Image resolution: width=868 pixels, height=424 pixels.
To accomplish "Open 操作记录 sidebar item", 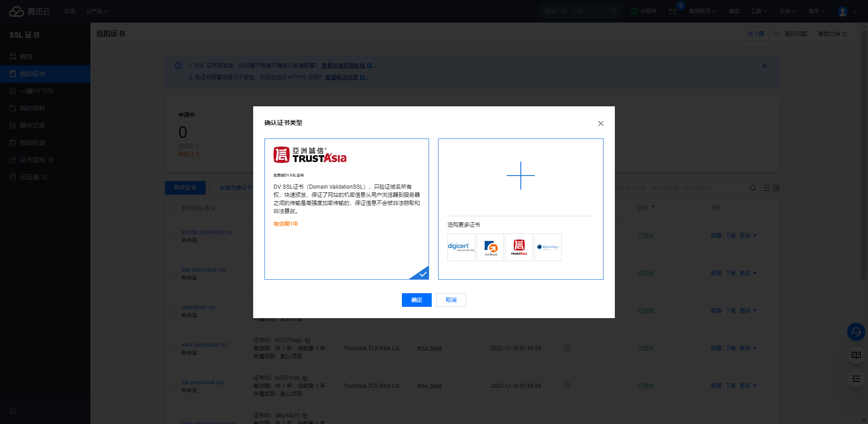I will [x=45, y=125].
